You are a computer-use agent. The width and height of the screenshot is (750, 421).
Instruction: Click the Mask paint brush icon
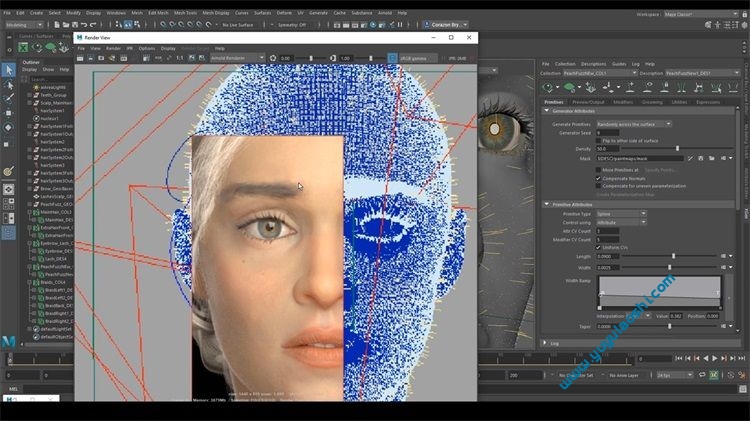690,158
